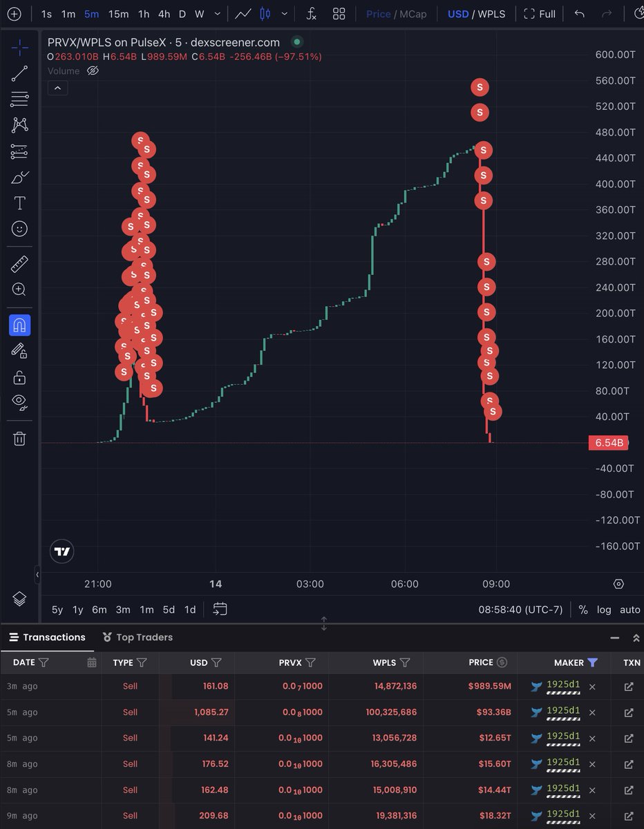Screen dimensions: 644x829
Task: Toggle stay in drawing mode
Action: (x=19, y=351)
